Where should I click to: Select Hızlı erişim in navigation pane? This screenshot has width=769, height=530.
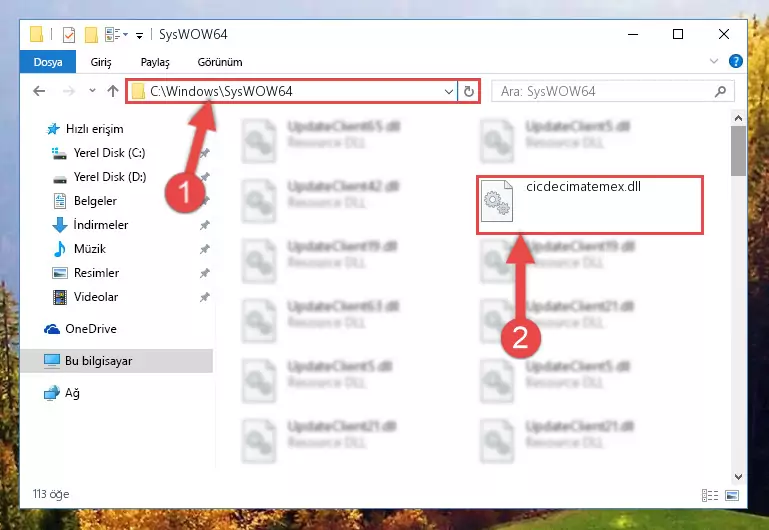[x=95, y=129]
